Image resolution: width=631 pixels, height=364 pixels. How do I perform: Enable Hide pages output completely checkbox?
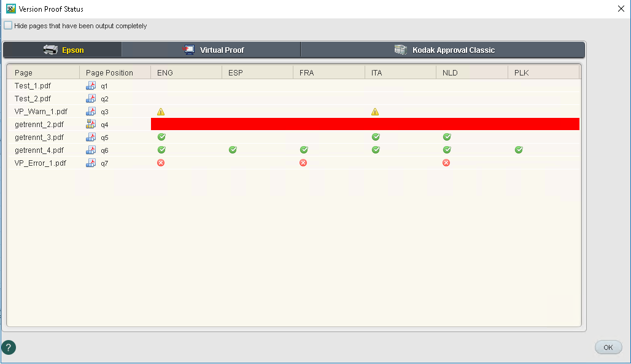pos(8,26)
